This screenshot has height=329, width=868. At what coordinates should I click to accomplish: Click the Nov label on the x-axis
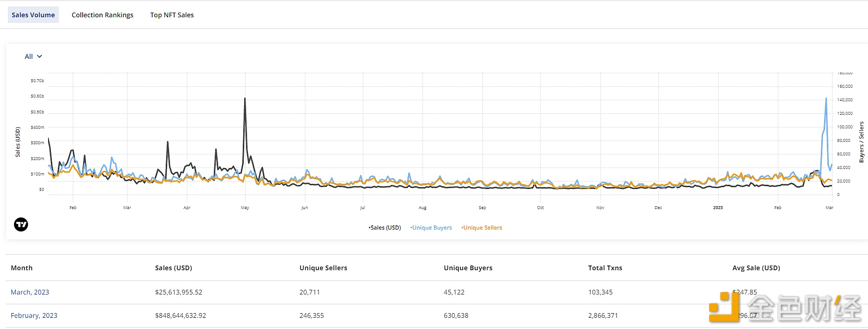click(600, 208)
